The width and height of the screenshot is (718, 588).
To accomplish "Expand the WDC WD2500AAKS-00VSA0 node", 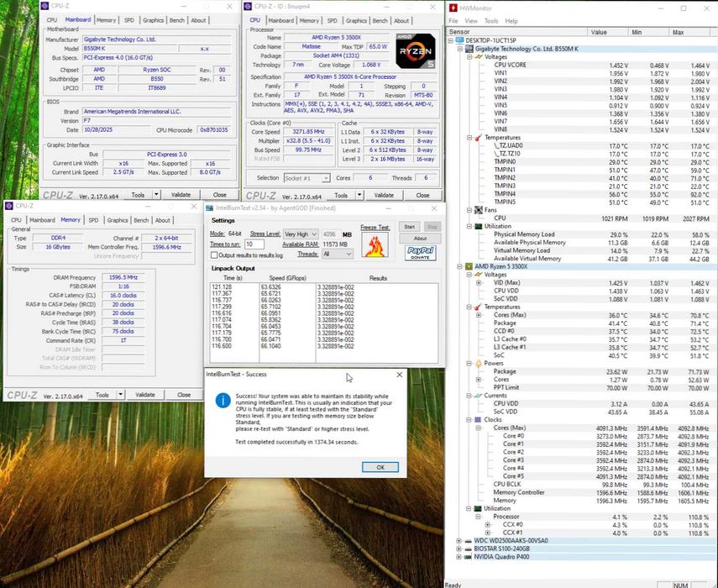I will (459, 541).
